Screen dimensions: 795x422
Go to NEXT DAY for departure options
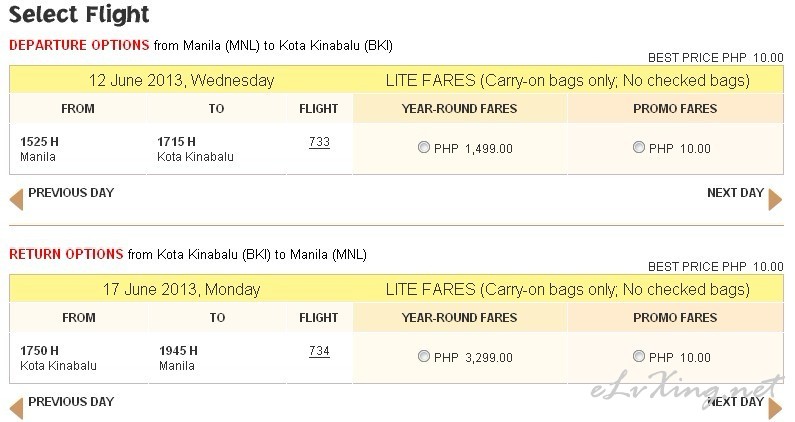click(x=735, y=193)
